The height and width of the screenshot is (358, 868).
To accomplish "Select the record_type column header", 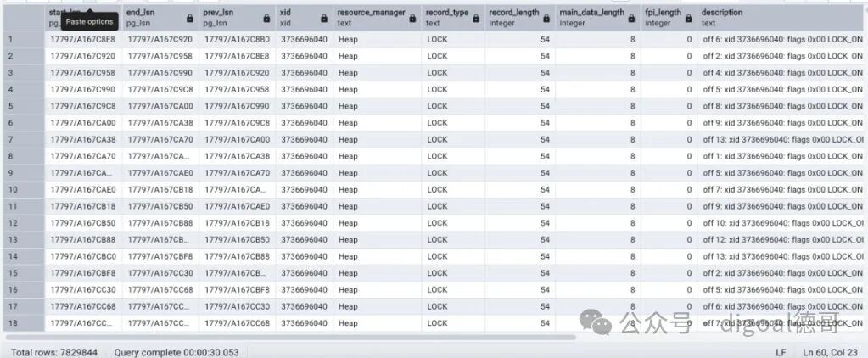I will (453, 18).
